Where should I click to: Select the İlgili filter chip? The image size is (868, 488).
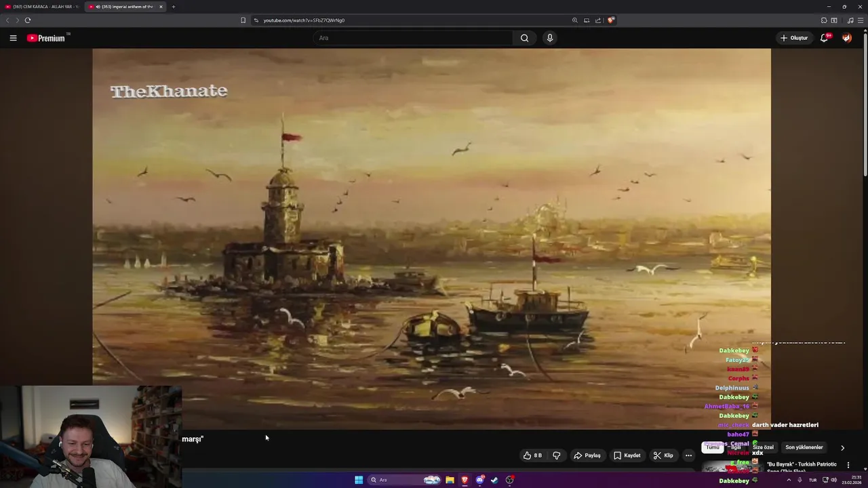coord(735,447)
